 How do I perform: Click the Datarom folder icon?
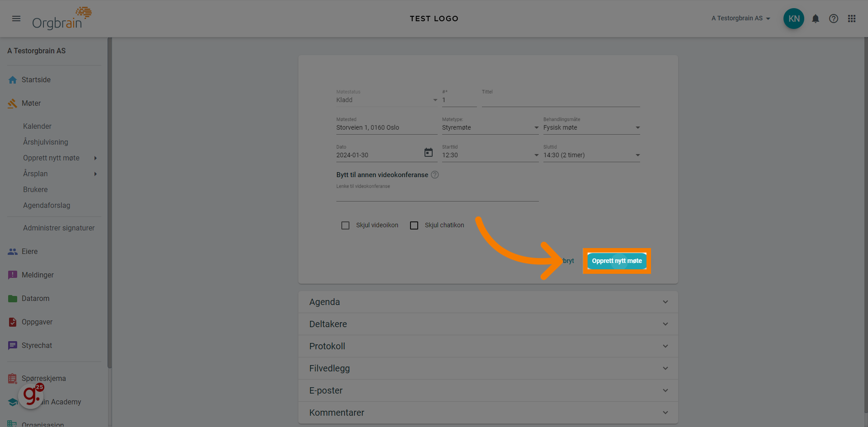[13, 298]
